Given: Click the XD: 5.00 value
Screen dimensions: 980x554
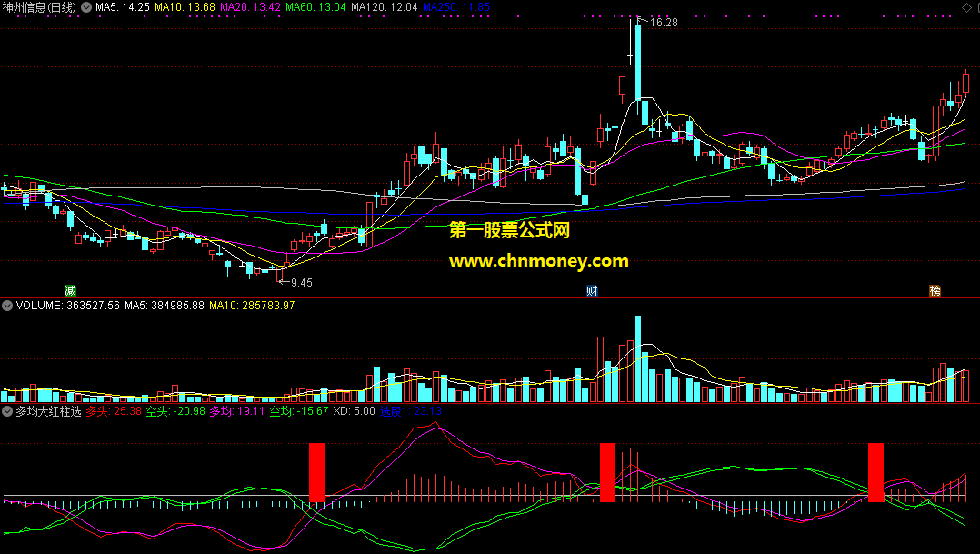Looking at the screenshot, I should (355, 411).
